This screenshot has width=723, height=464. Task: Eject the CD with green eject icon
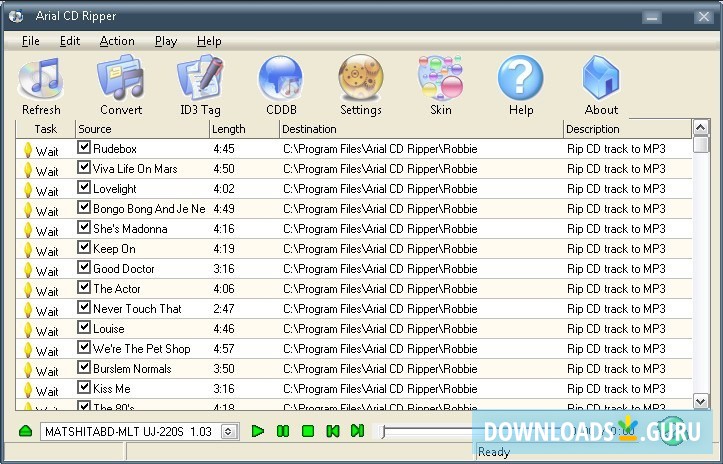tap(26, 431)
